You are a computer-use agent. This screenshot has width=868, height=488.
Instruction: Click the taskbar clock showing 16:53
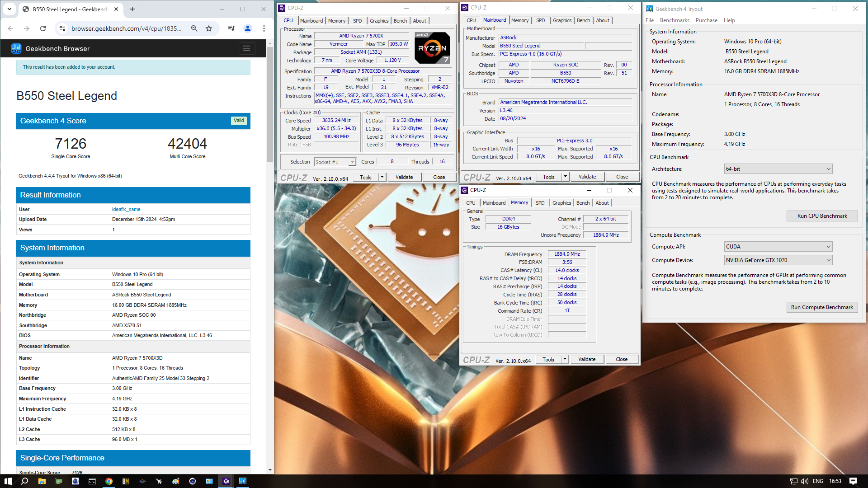click(x=835, y=481)
